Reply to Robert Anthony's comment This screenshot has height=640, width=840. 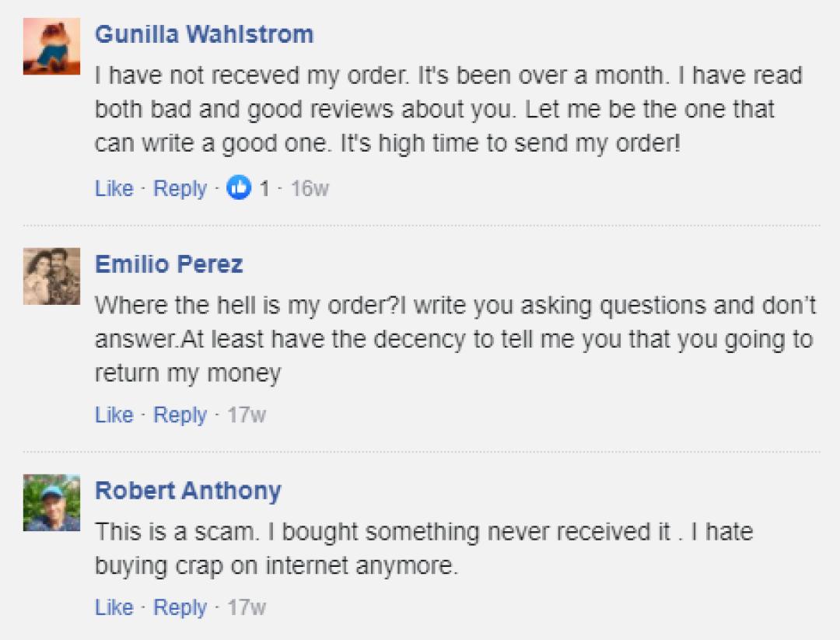point(180,607)
